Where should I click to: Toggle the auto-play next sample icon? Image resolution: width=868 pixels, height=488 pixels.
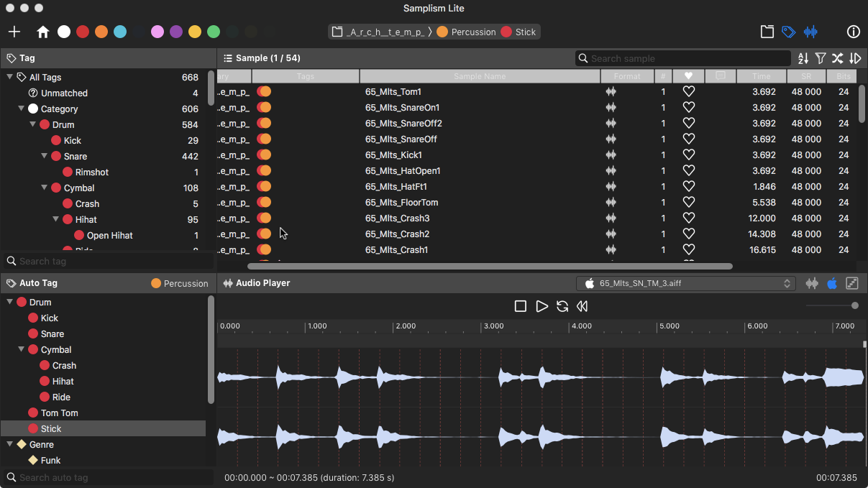click(x=855, y=58)
